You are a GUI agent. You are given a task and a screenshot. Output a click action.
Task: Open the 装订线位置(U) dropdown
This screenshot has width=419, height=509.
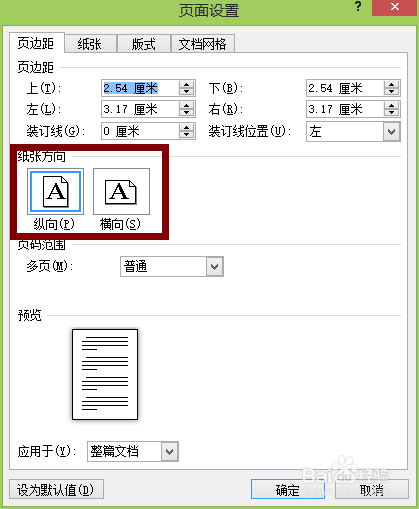tap(392, 132)
